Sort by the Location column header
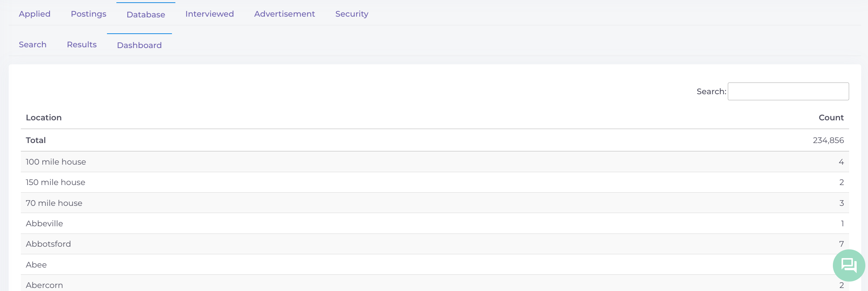The image size is (868, 291). (44, 118)
